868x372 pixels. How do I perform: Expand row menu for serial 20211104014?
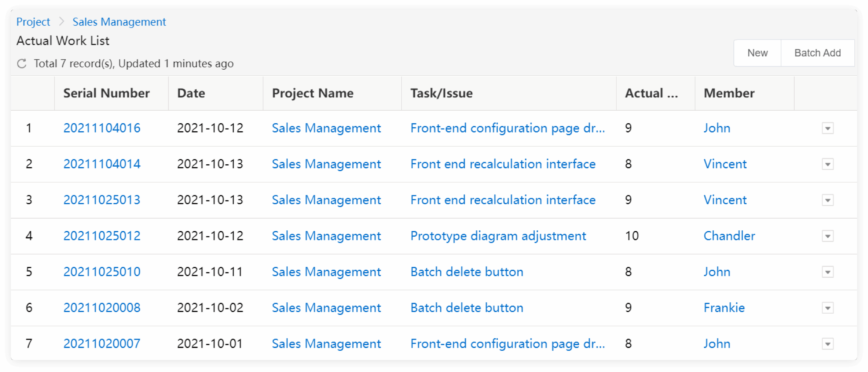(827, 164)
